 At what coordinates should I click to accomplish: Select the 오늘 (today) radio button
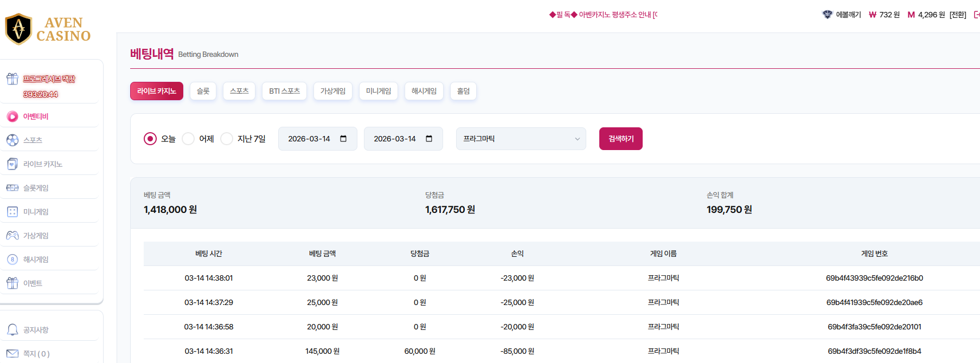coord(150,139)
